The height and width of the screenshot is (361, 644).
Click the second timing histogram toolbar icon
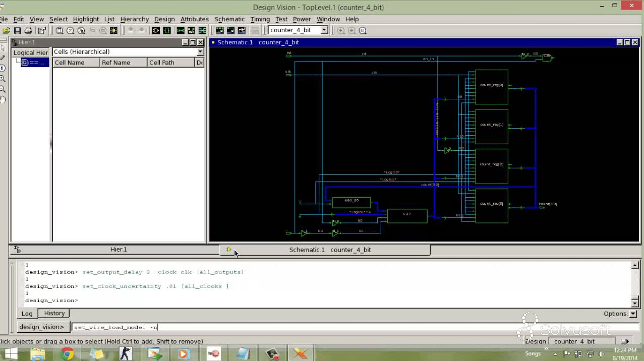[230, 30]
